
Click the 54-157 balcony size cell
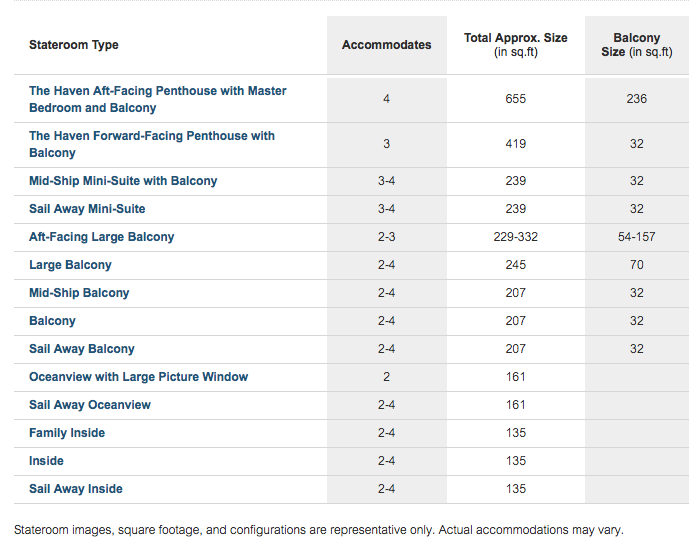pos(637,237)
